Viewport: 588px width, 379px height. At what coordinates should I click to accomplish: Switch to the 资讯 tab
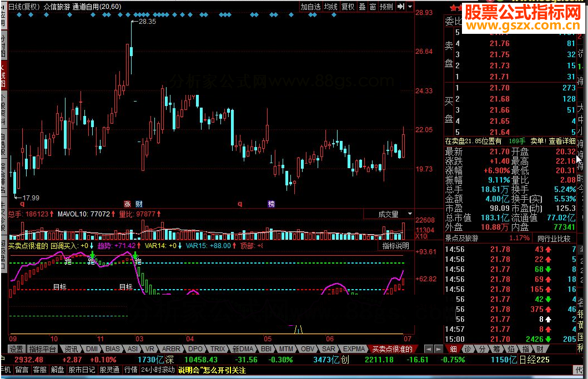71,349
